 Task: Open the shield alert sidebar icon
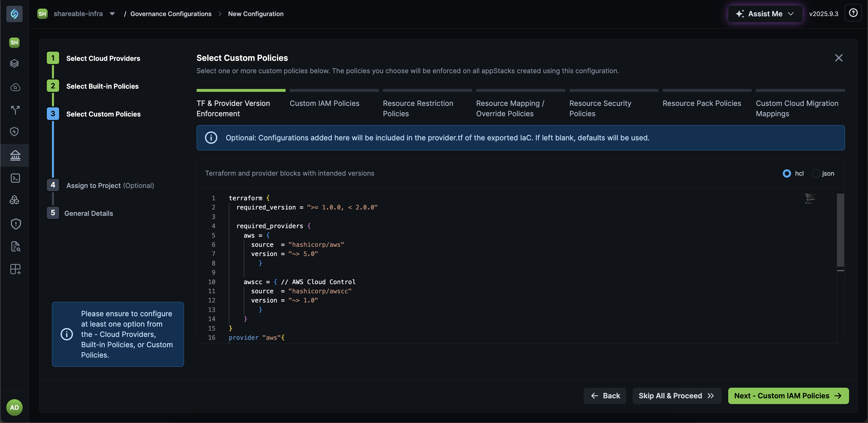tap(15, 224)
